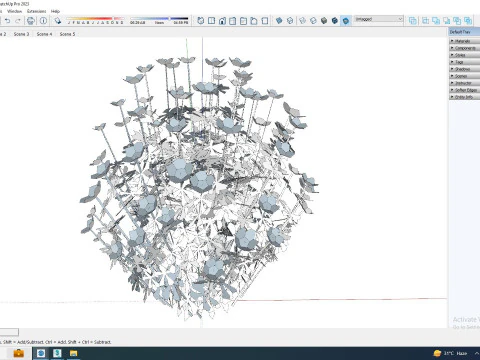Click the Default Tray header

click(464, 32)
